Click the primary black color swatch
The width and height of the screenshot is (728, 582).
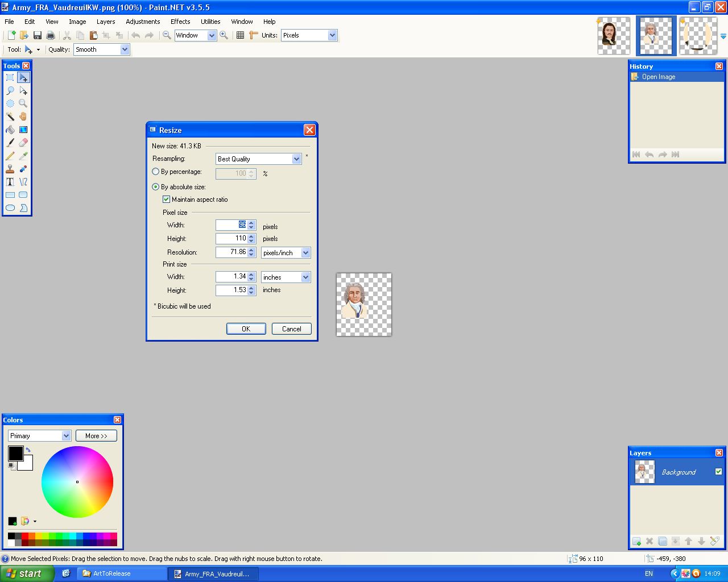coord(15,453)
